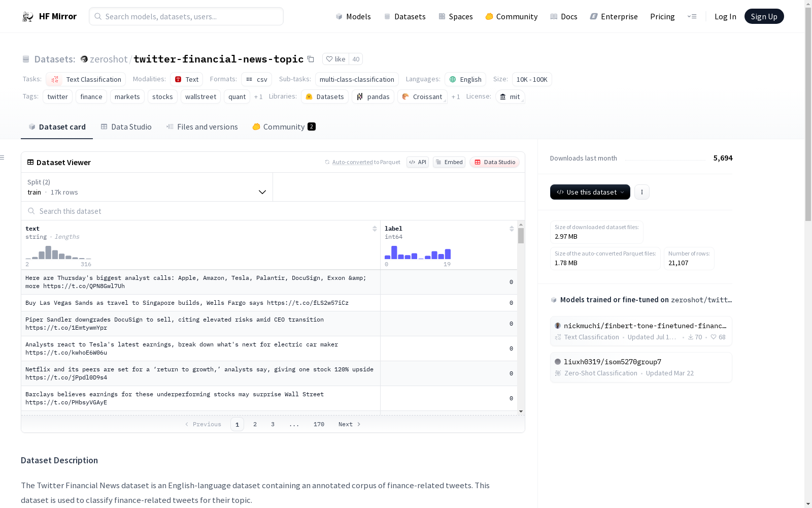Image resolution: width=812 pixels, height=508 pixels.
Task: Open the API button in viewer
Action: 418,162
